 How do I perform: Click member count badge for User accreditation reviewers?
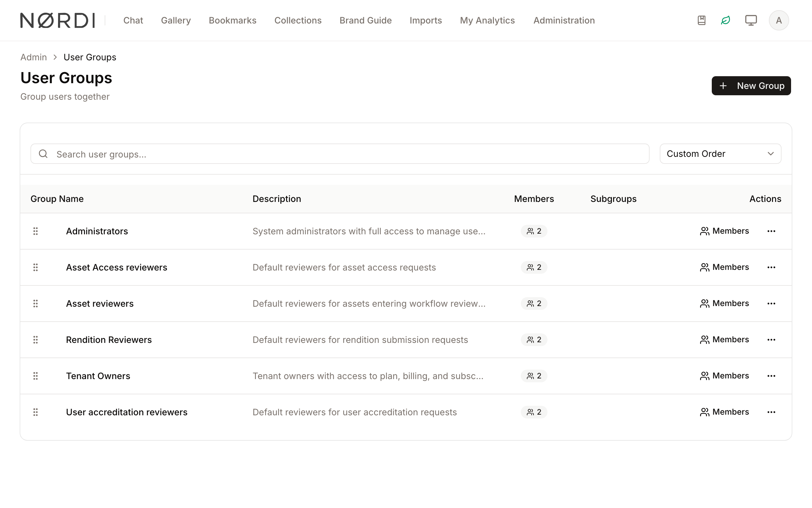pos(534,412)
